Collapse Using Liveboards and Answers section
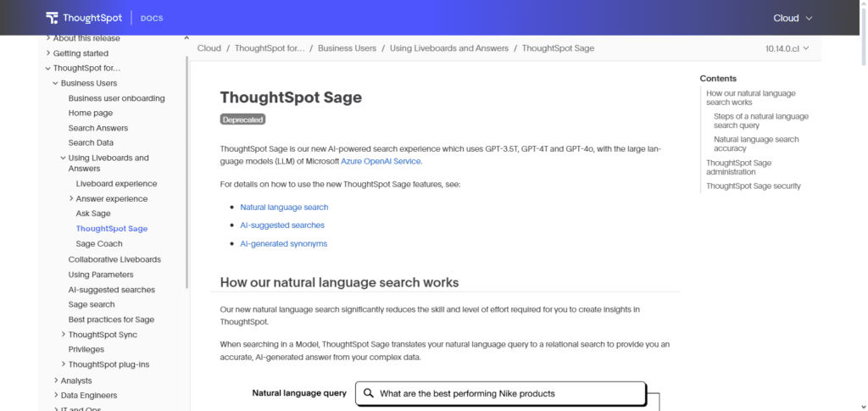The height and width of the screenshot is (411, 868). [x=64, y=158]
